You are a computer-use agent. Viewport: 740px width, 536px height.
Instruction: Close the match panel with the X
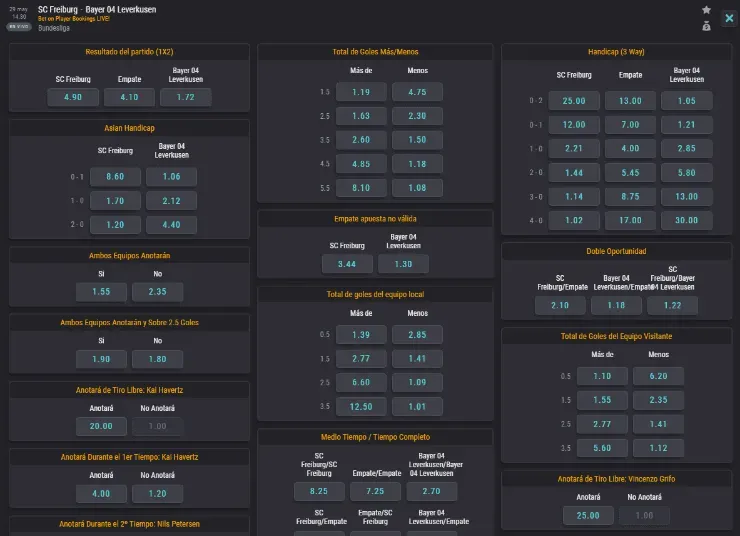coord(731,18)
